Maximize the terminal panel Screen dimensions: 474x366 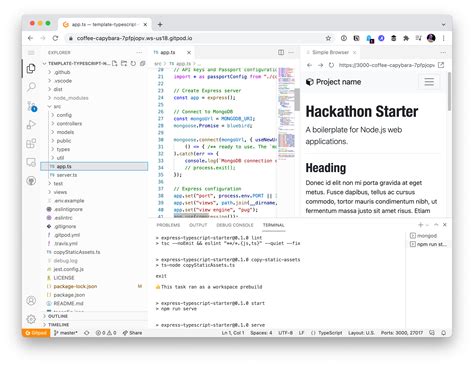(436, 225)
